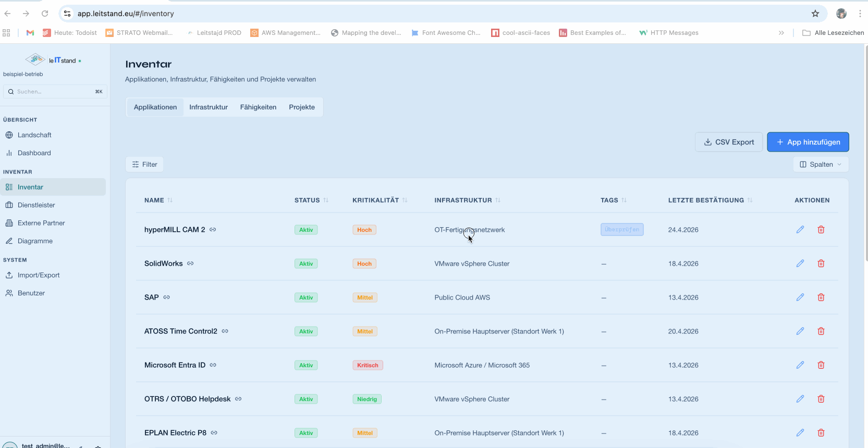
Task: Delete the EPLAN Electric P8 entry
Action: [x=821, y=433]
